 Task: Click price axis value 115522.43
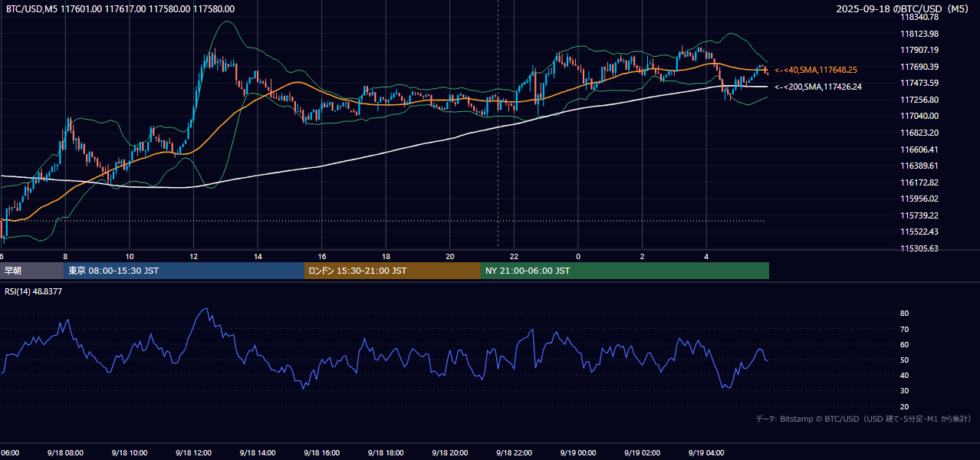(919, 232)
